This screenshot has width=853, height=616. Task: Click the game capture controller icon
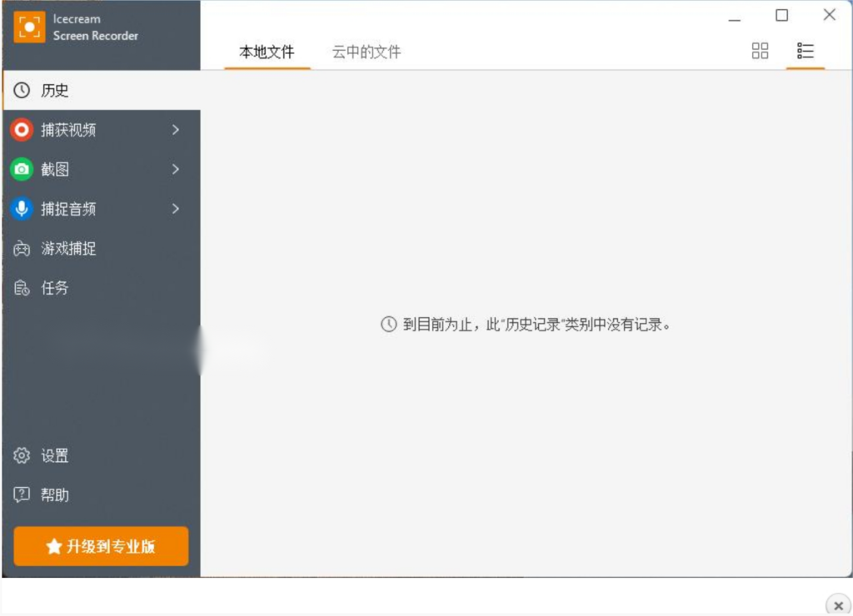22,249
